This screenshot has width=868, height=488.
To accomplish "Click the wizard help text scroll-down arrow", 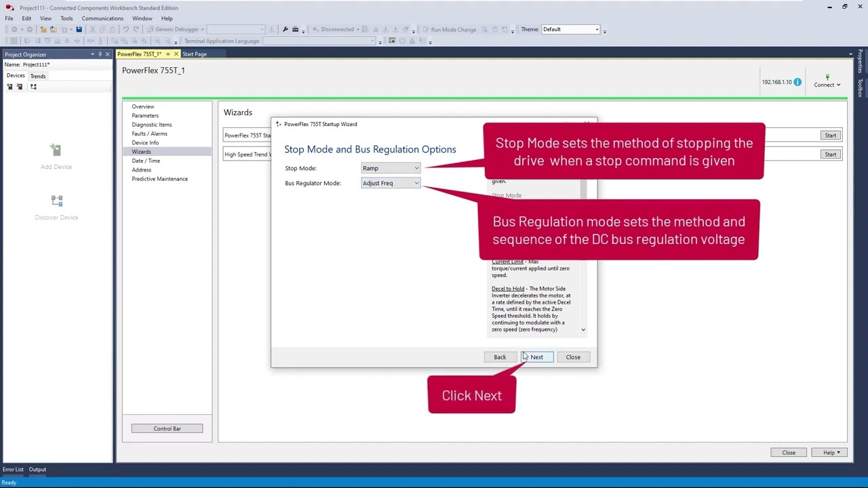I will tap(583, 330).
